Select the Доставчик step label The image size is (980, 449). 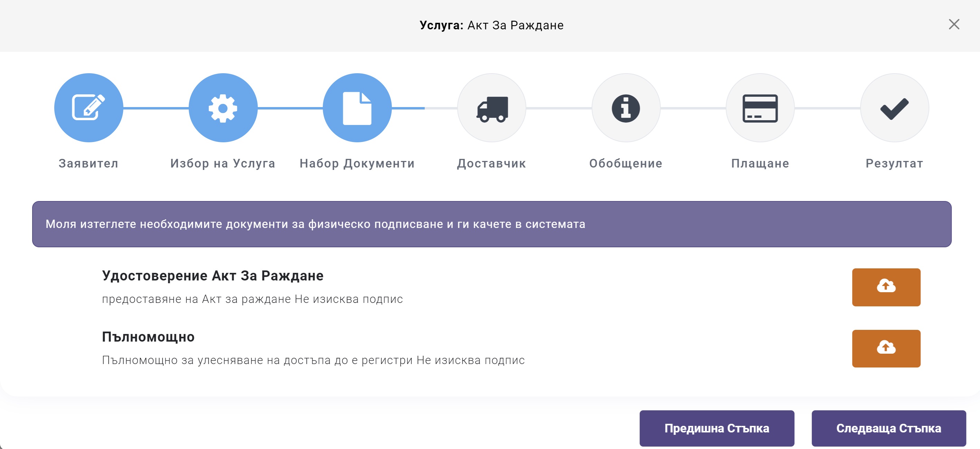click(491, 163)
